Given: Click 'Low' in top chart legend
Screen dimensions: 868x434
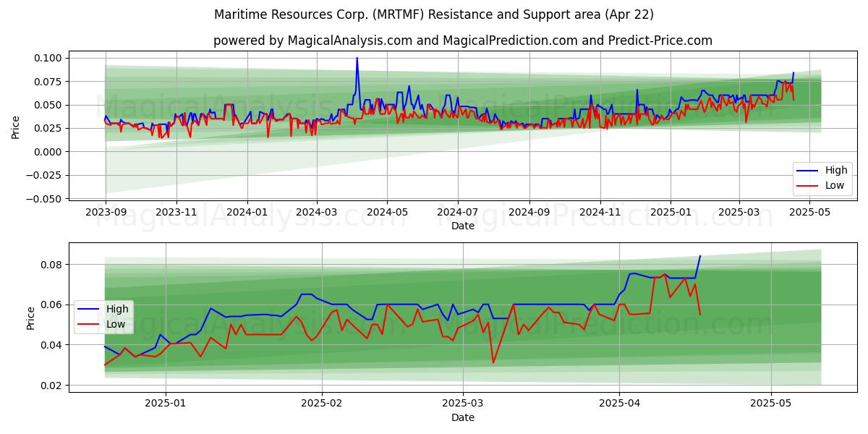Looking at the screenshot, I should [834, 185].
